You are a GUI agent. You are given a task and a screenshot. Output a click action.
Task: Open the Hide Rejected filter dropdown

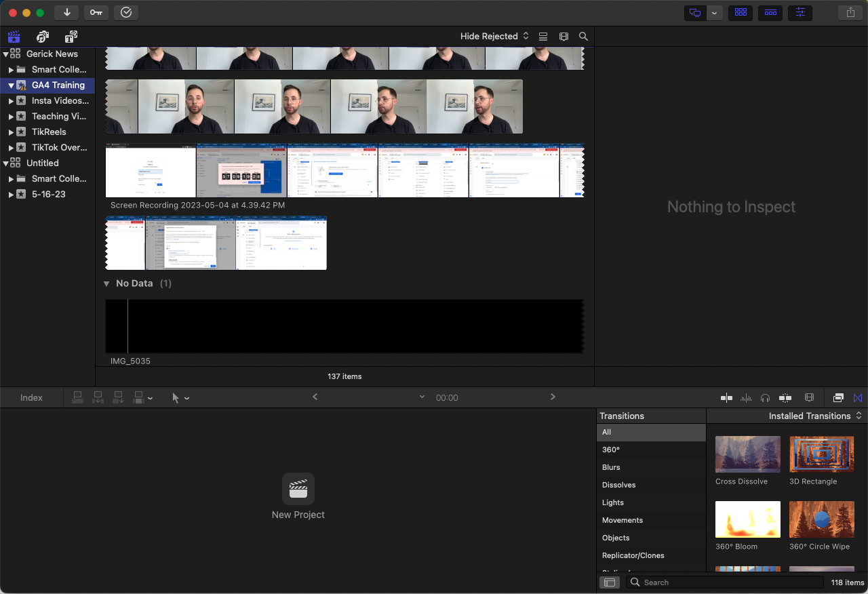pos(495,37)
